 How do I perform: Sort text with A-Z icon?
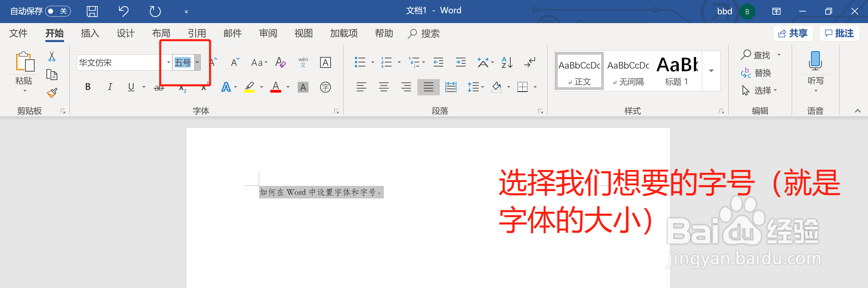507,62
